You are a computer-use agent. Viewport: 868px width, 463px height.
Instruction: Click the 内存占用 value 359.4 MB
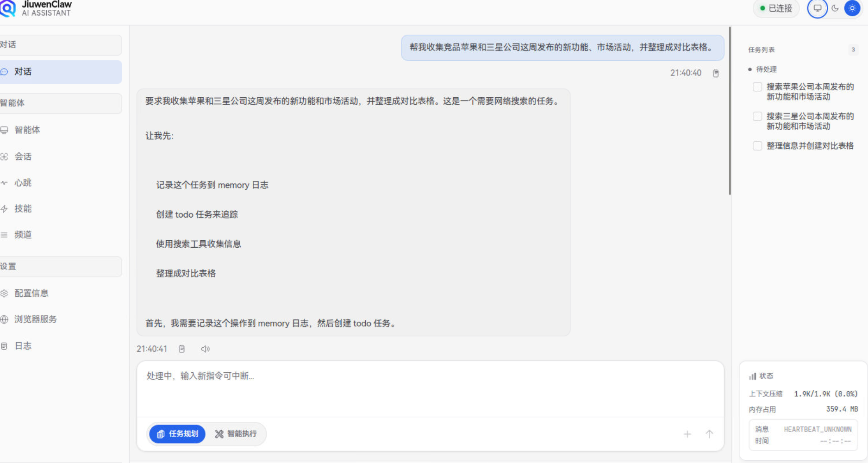tap(842, 409)
